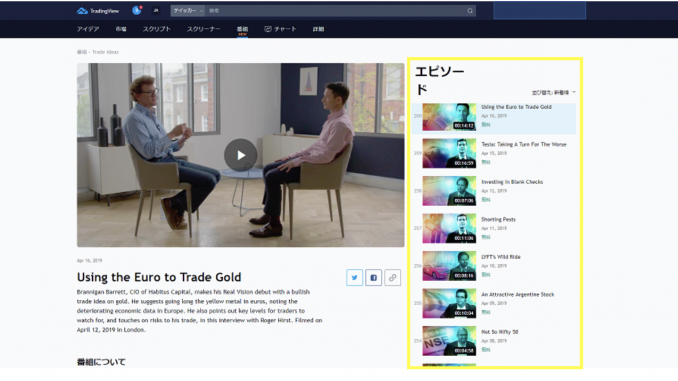The height and width of the screenshot is (381, 678).
Task: Open the user avatar with notification dot
Action: [x=137, y=10]
